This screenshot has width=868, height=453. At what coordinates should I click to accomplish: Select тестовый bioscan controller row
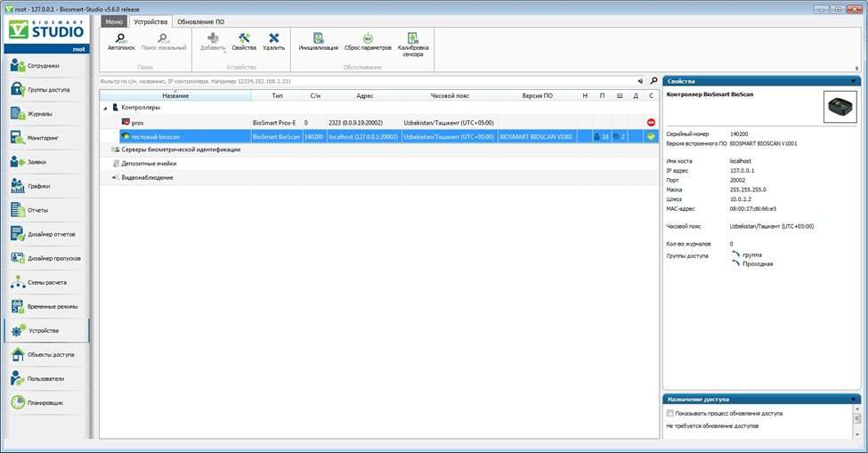click(x=379, y=136)
